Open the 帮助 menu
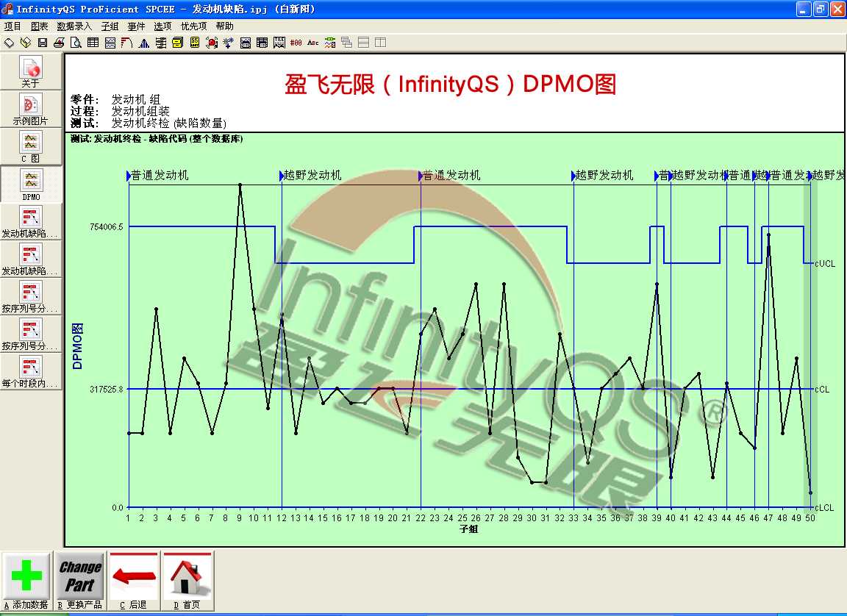This screenshot has height=616, width=847. (x=225, y=26)
